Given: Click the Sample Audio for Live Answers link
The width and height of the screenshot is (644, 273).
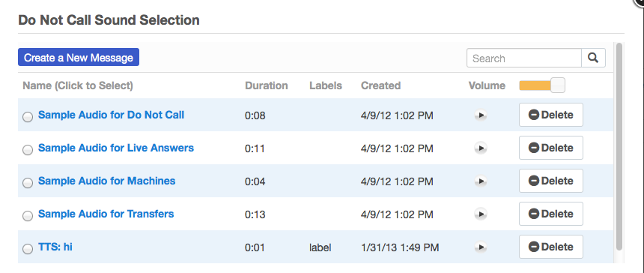Looking at the screenshot, I should tap(116, 148).
